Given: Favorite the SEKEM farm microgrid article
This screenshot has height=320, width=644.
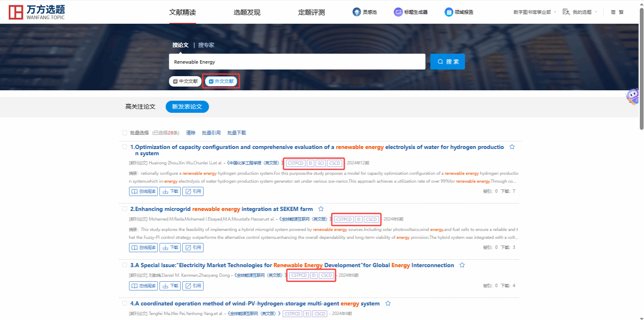Looking at the screenshot, I should pyautogui.click(x=321, y=209).
